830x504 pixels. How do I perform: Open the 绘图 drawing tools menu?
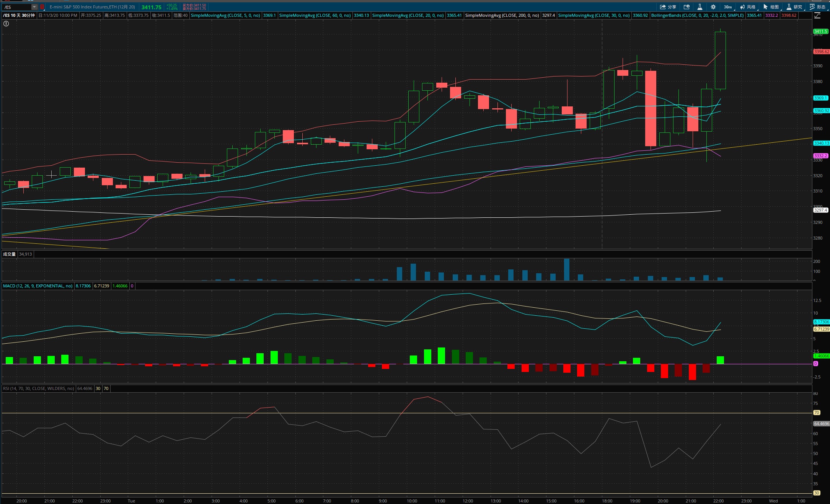771,7
